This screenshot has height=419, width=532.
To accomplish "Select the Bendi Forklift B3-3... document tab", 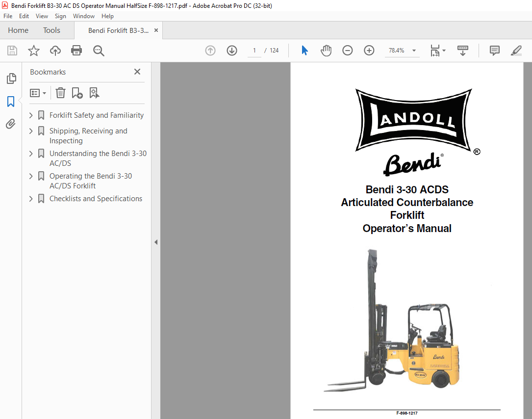I will click(x=118, y=30).
